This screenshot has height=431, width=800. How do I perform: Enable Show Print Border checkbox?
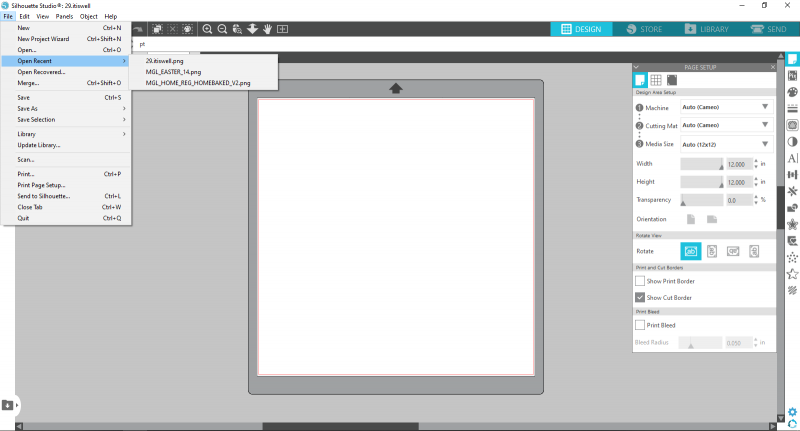[640, 281]
